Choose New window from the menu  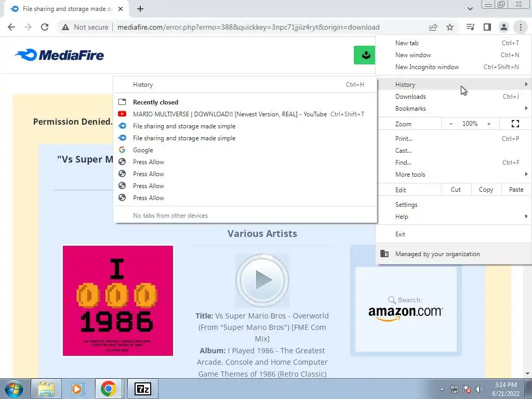[x=454, y=55]
